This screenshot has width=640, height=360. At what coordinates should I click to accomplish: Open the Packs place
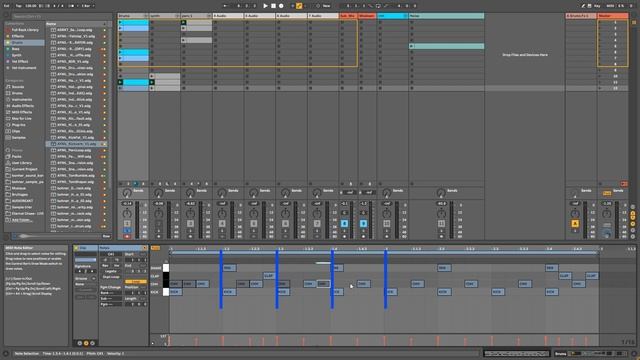(x=16, y=156)
